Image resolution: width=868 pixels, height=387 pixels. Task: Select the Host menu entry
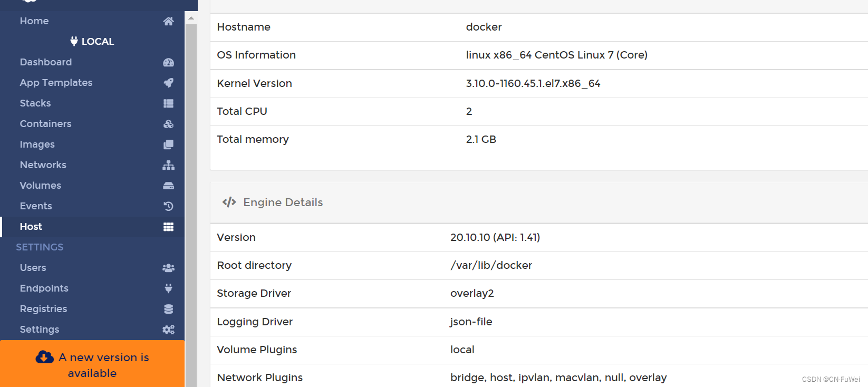click(x=92, y=227)
